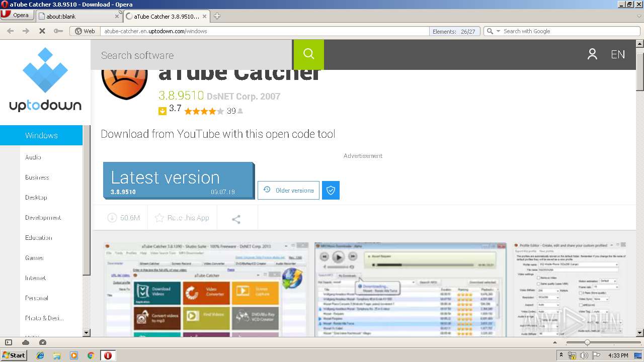Viewport: 644px width, 362px height.
Task: Switch to the aTube Catcher tab
Action: (x=166, y=16)
